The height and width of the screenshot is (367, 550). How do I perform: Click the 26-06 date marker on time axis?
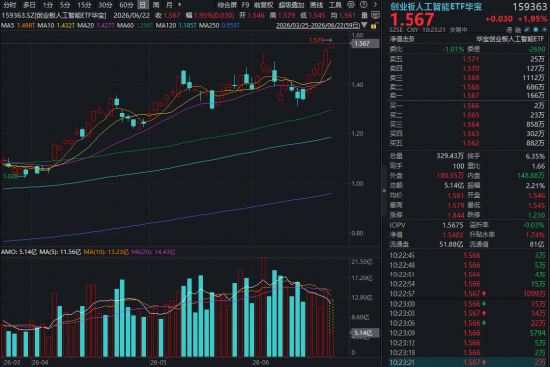[x=261, y=362]
